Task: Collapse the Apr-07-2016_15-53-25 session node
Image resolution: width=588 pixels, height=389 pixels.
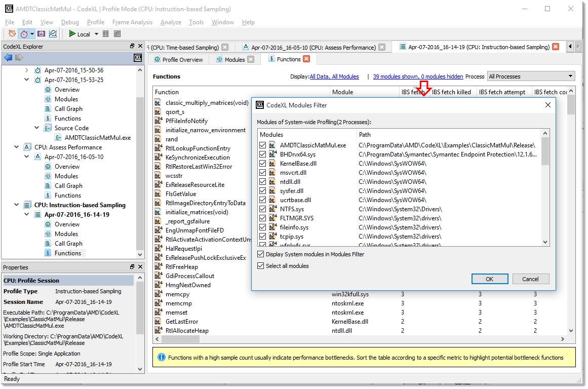Action: coord(26,80)
